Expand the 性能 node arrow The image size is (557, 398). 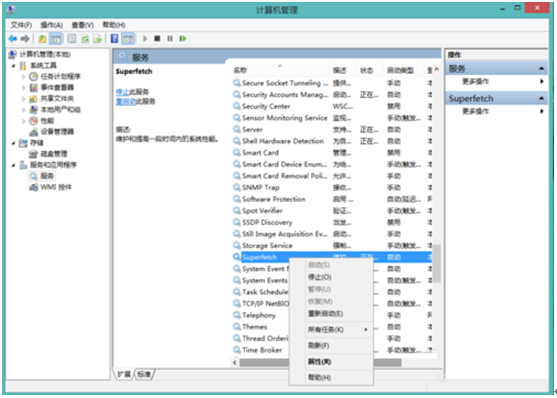pos(23,121)
